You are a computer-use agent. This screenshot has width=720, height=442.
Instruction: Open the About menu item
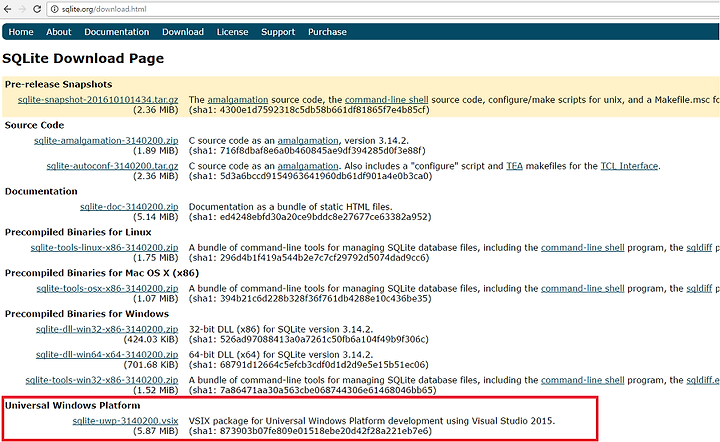[x=59, y=32]
